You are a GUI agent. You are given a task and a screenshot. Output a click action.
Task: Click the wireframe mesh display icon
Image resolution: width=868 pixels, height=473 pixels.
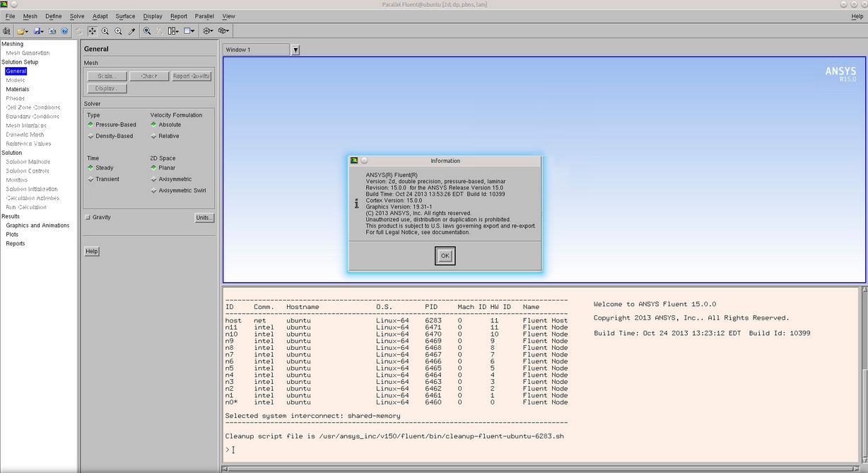tap(207, 31)
